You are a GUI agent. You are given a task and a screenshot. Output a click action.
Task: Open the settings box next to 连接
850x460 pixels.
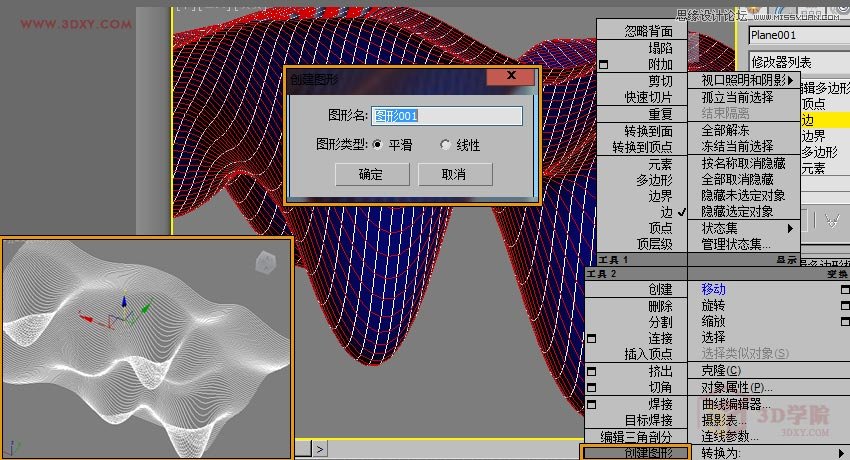pyautogui.click(x=592, y=339)
